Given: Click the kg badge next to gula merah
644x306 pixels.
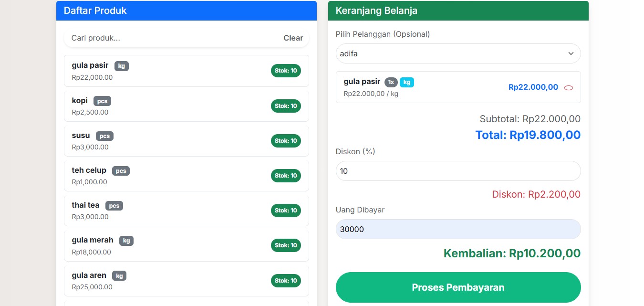Looking at the screenshot, I should pyautogui.click(x=126, y=241).
